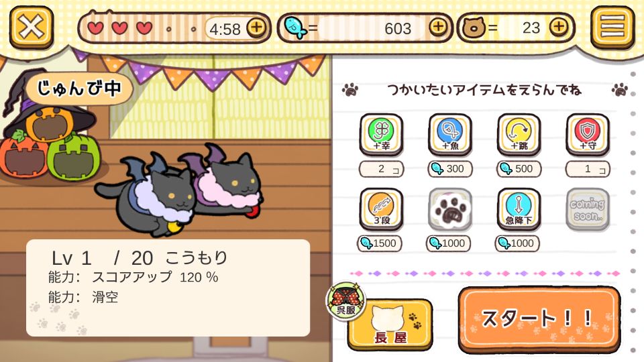This screenshot has height=362, width=644.
Task: Close the preparation screen with X
Action: [32, 27]
